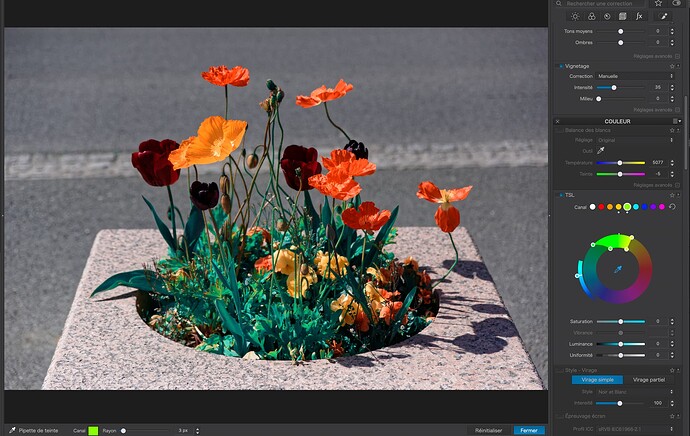Open the local adjustments brush icon
Image resolution: width=690 pixels, height=436 pixels.
click(x=664, y=16)
